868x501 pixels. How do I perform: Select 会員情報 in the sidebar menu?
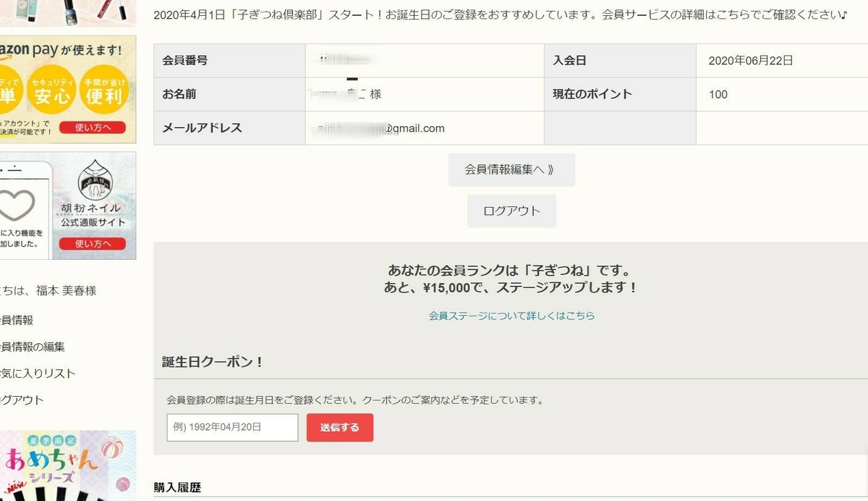tap(18, 319)
